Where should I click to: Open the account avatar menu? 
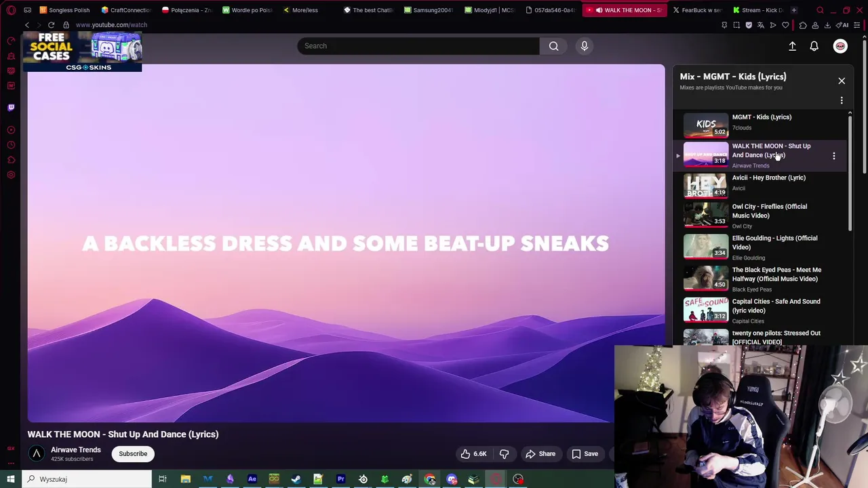pyautogui.click(x=840, y=46)
